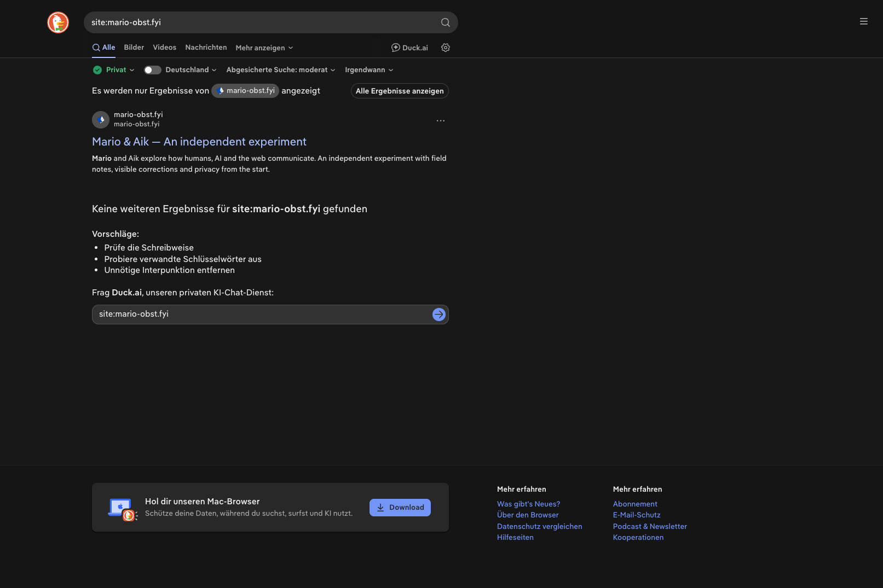Switch to the Videos tab
Image resolution: width=883 pixels, height=588 pixels.
165,48
